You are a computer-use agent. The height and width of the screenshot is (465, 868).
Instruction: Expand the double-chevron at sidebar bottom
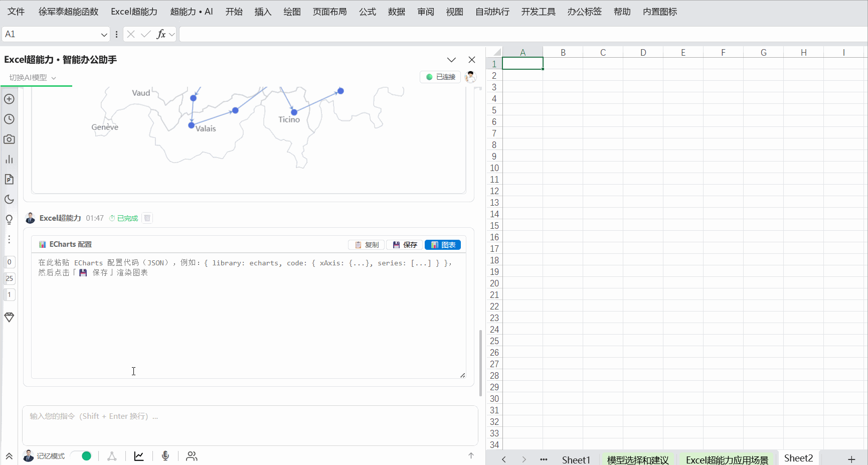pos(9,456)
